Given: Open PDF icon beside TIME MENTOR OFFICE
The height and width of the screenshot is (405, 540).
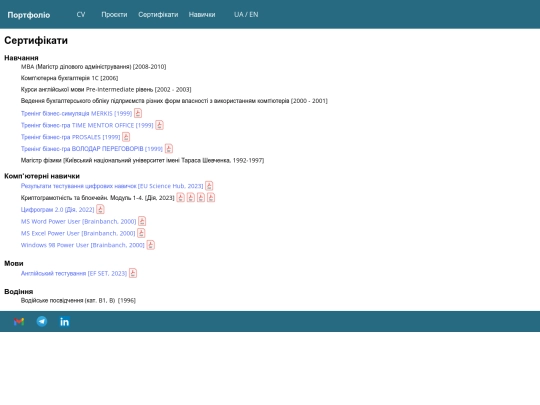Looking at the screenshot, I should point(159,125).
